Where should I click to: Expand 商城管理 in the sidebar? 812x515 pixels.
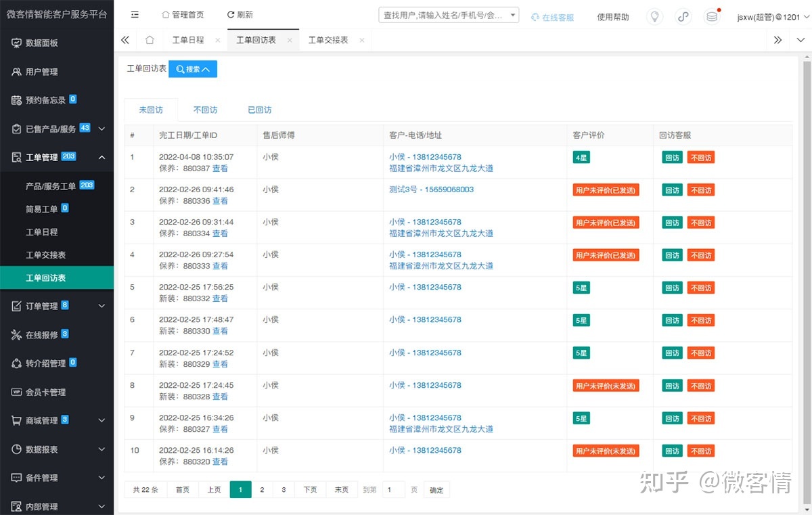coord(57,420)
